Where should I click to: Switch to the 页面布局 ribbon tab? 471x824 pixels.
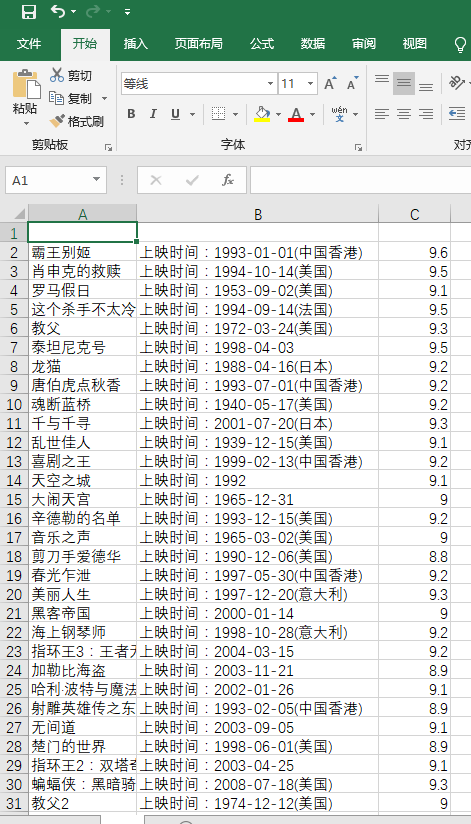[x=199, y=44]
